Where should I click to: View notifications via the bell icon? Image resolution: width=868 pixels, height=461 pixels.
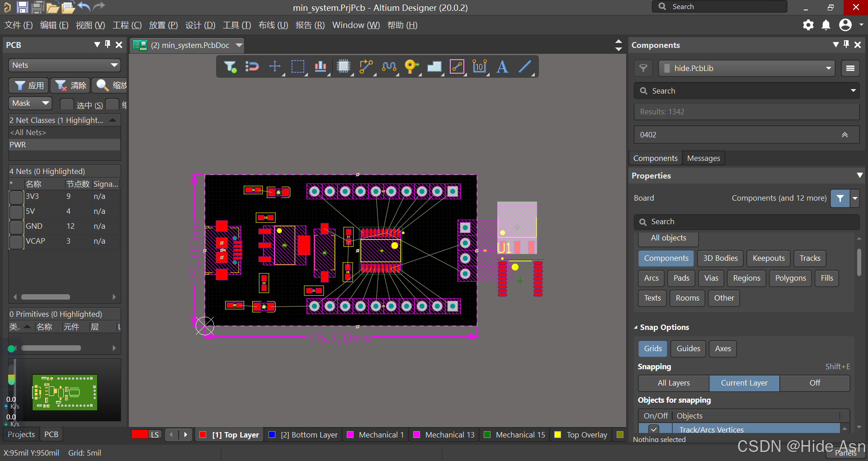click(826, 25)
